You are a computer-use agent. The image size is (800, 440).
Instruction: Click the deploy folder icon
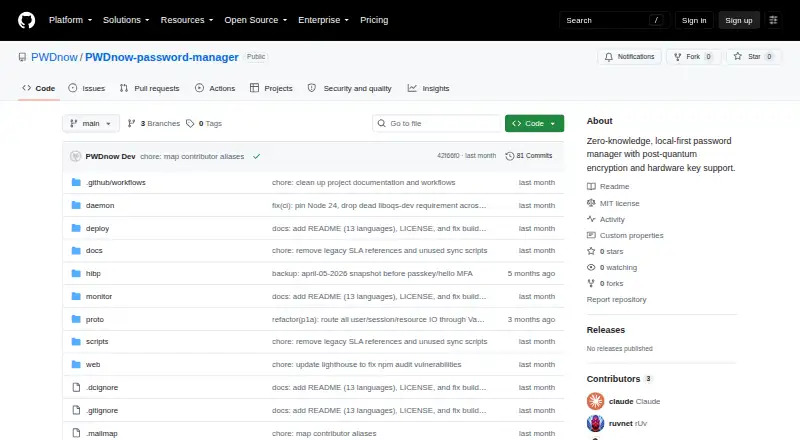pos(76,228)
